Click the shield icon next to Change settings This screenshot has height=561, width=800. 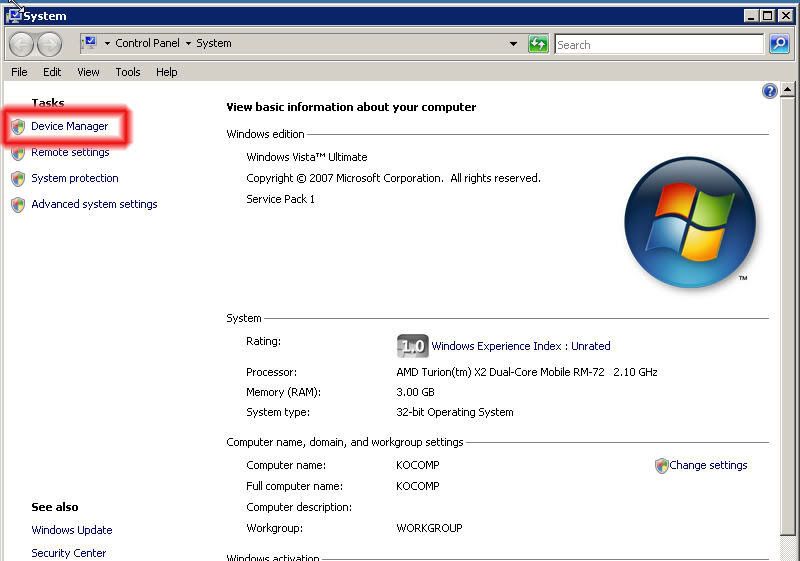[661, 465]
